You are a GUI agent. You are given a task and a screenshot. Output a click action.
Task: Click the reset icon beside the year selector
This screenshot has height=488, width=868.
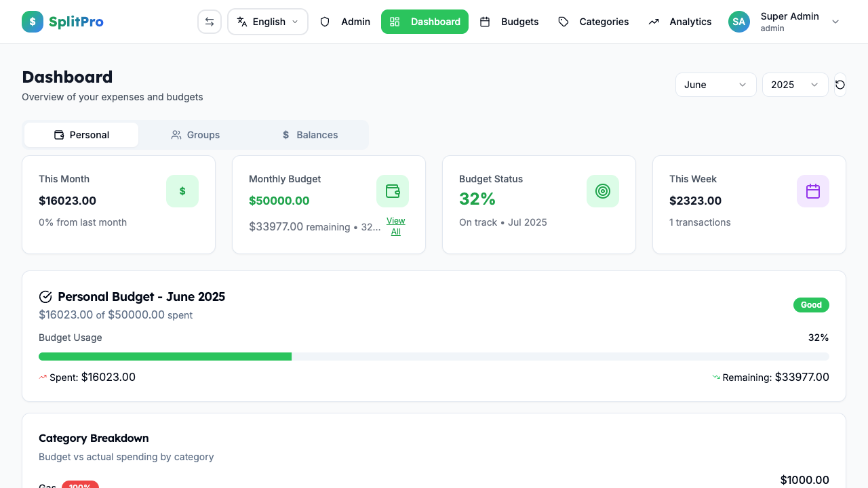click(840, 84)
